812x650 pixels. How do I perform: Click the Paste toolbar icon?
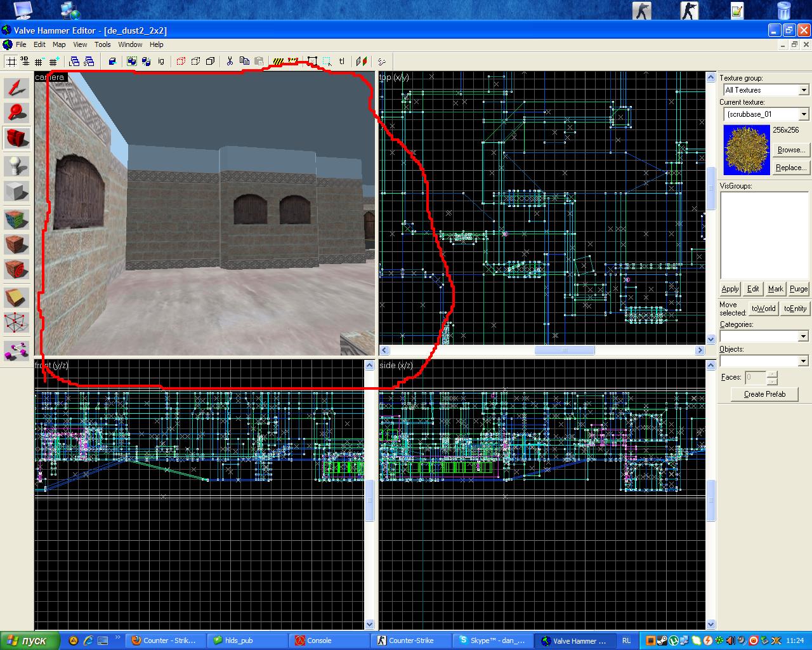pyautogui.click(x=259, y=62)
